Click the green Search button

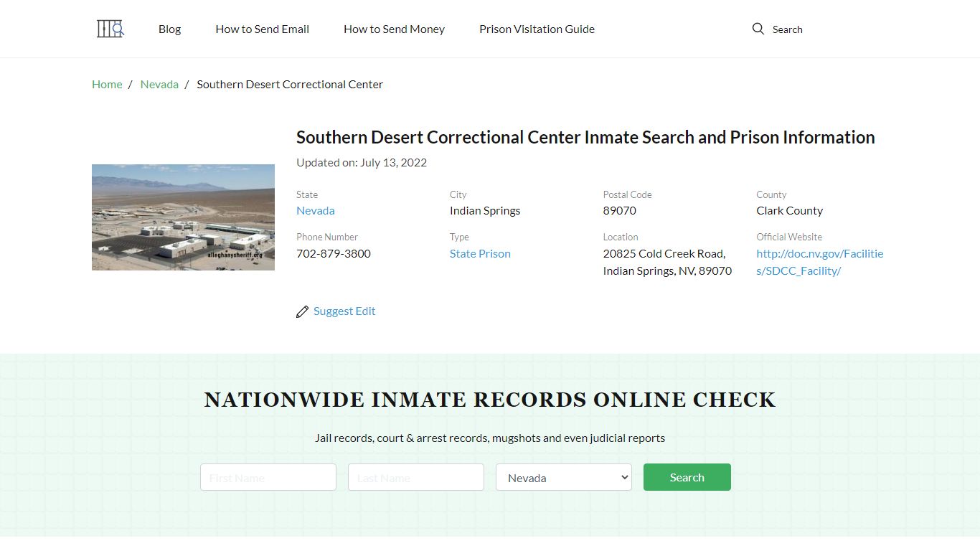[687, 477]
